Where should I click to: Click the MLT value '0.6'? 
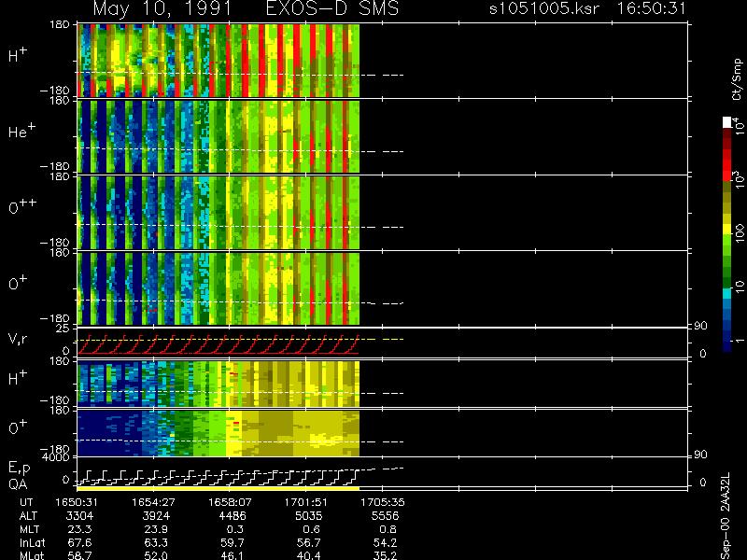311,529
